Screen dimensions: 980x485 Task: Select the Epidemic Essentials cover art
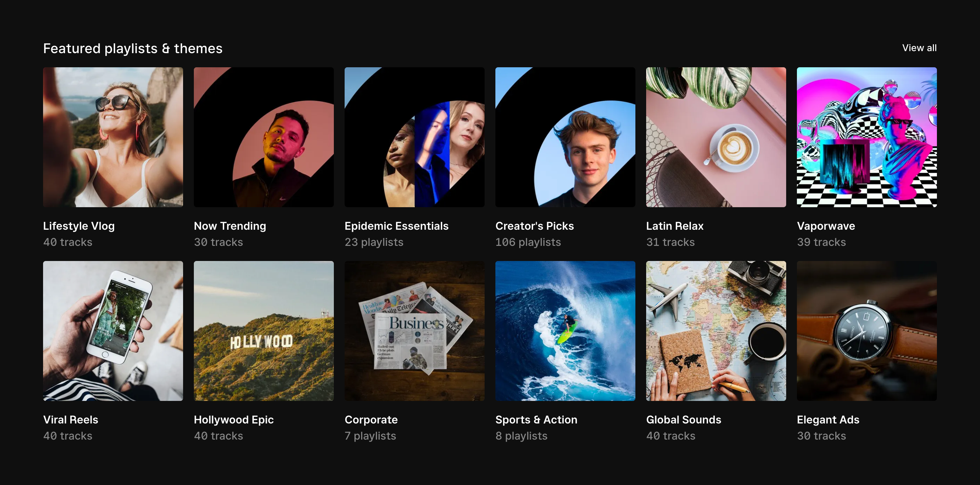coord(414,137)
